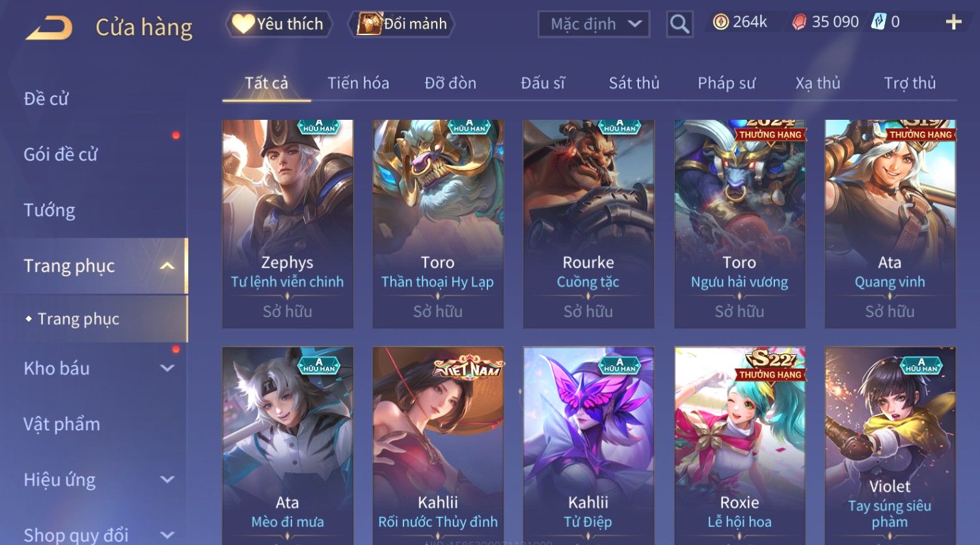
Task: Open the Mặc định sort dropdown
Action: click(x=593, y=24)
